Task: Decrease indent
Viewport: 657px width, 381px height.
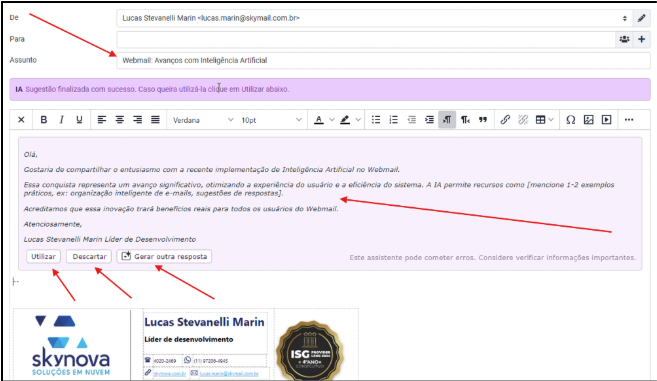Action: (411, 120)
